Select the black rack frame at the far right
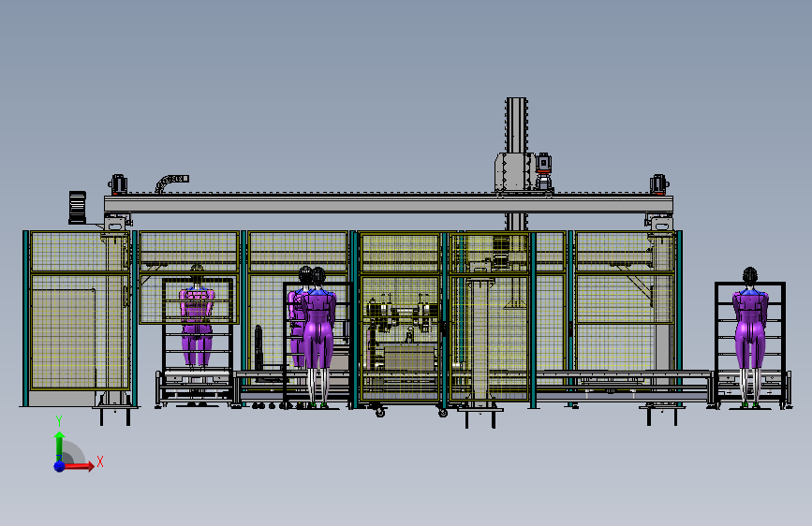This screenshot has height=526, width=812. tap(750, 344)
